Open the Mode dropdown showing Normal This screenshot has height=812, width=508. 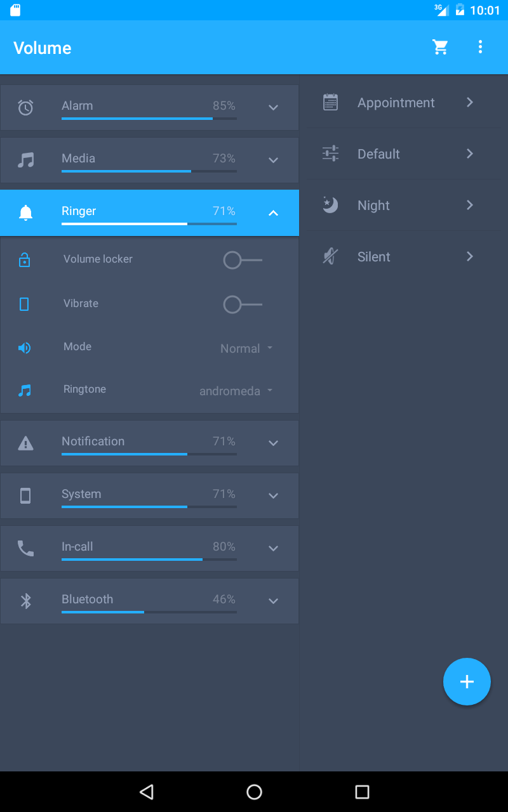pyautogui.click(x=247, y=348)
